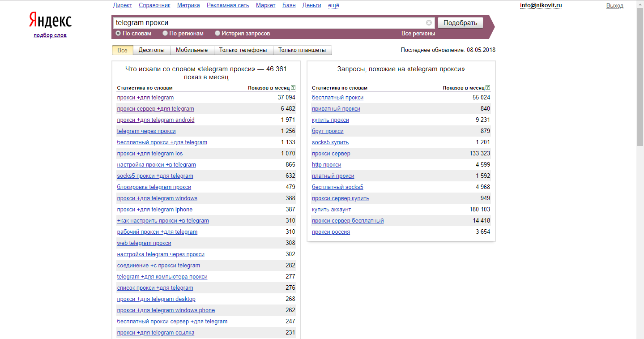The width and height of the screenshot is (644, 339).
Task: Open 'Деньги' in the top menu
Action: 312,5
